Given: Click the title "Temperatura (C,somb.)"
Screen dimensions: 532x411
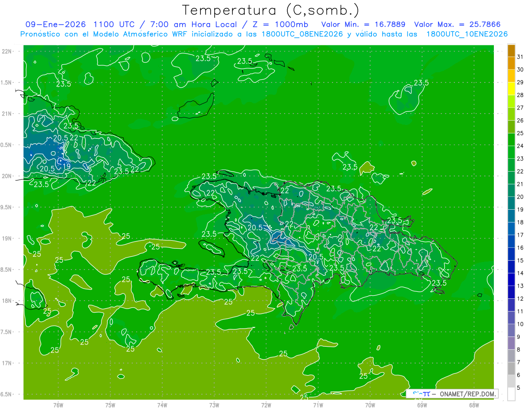Looking at the screenshot, I should 271,11.
